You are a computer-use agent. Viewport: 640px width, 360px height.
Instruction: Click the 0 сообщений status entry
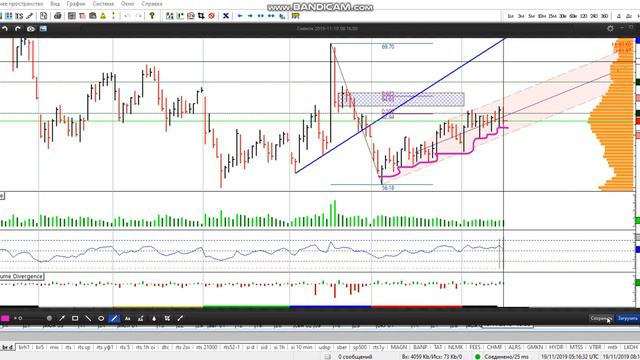click(x=355, y=357)
